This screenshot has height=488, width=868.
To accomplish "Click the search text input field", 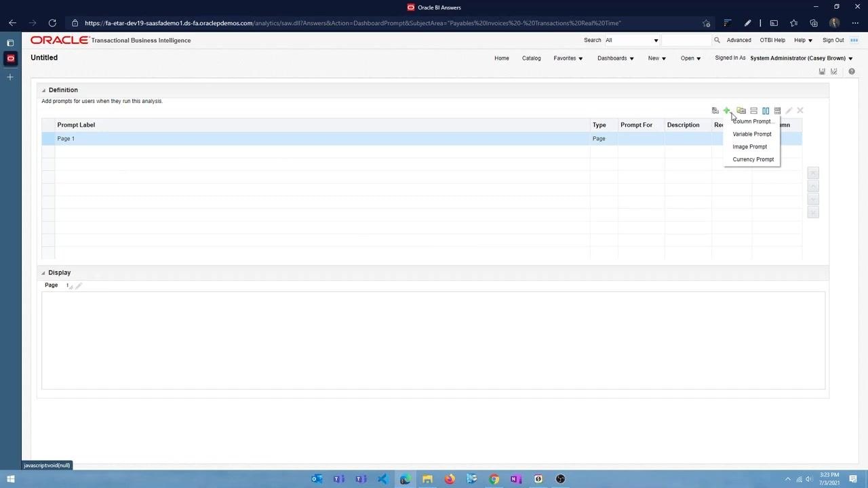I will click(x=686, y=40).
